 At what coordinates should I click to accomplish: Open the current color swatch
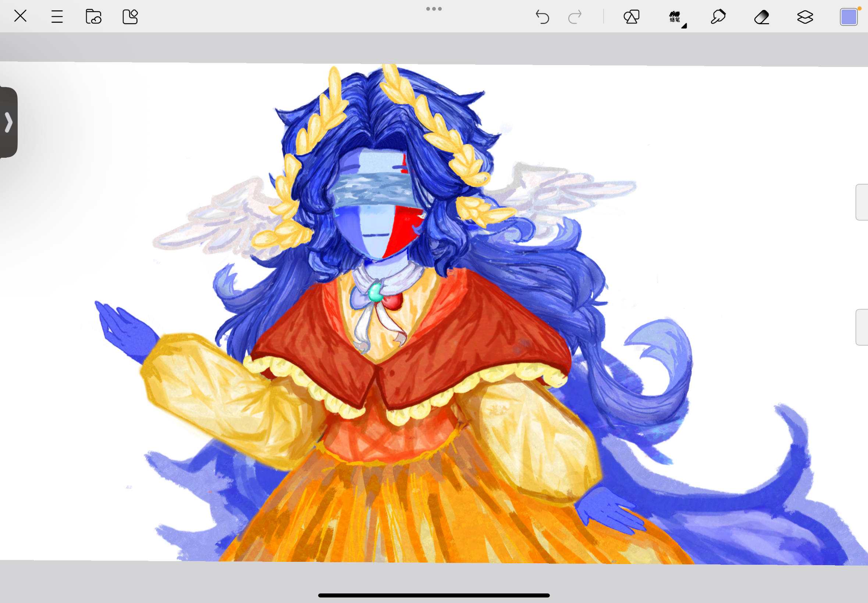click(x=849, y=17)
